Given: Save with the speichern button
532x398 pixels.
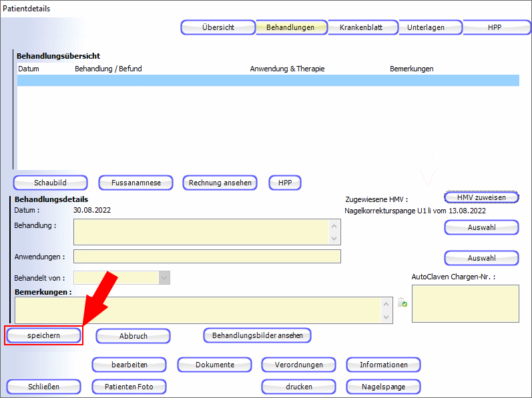Looking at the screenshot, I should [43, 335].
